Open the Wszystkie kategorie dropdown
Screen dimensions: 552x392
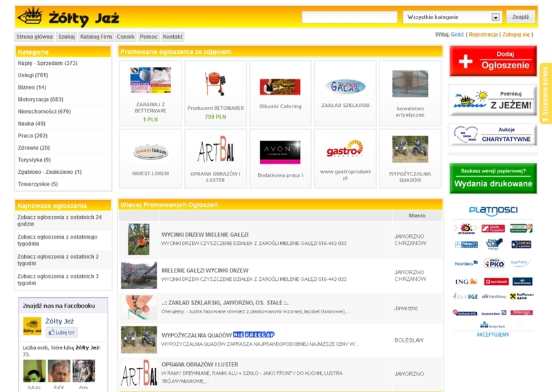coord(452,17)
